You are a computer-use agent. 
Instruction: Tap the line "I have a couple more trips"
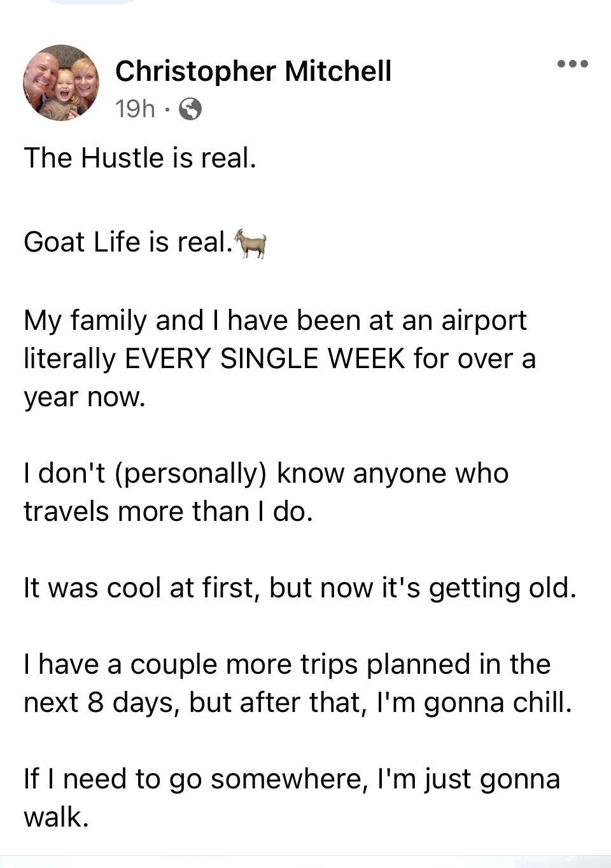pyautogui.click(x=287, y=665)
